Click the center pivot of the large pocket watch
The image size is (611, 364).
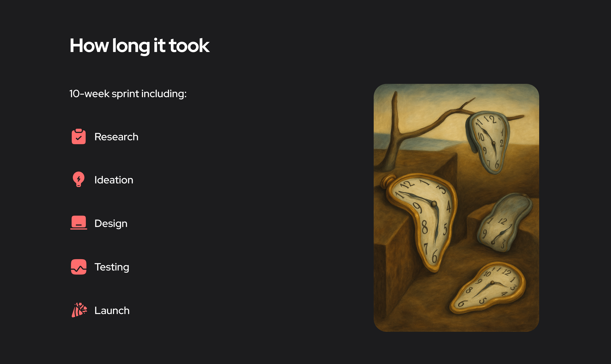point(434,204)
